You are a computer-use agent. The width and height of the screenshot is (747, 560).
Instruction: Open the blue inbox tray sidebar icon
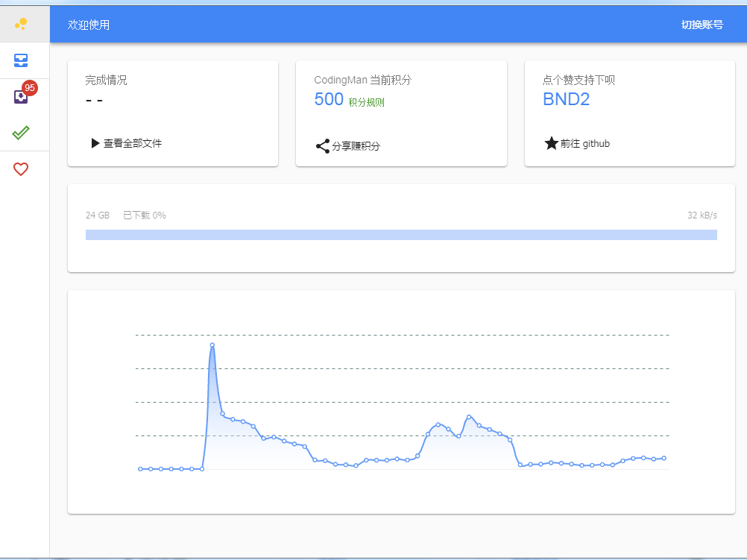tap(21, 60)
